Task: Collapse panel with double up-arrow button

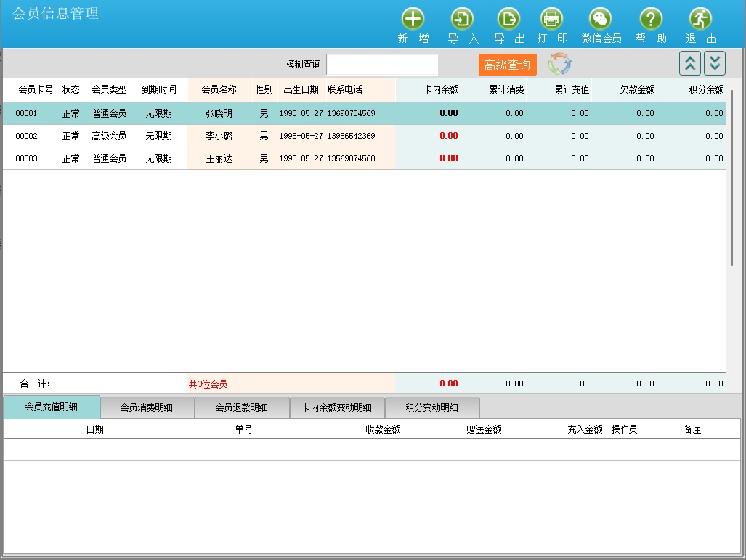Action: click(x=690, y=64)
